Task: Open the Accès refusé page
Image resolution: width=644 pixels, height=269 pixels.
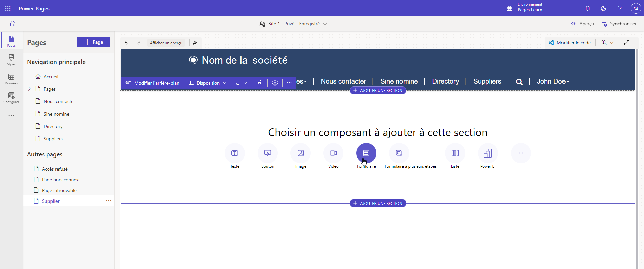Action: 55,169
